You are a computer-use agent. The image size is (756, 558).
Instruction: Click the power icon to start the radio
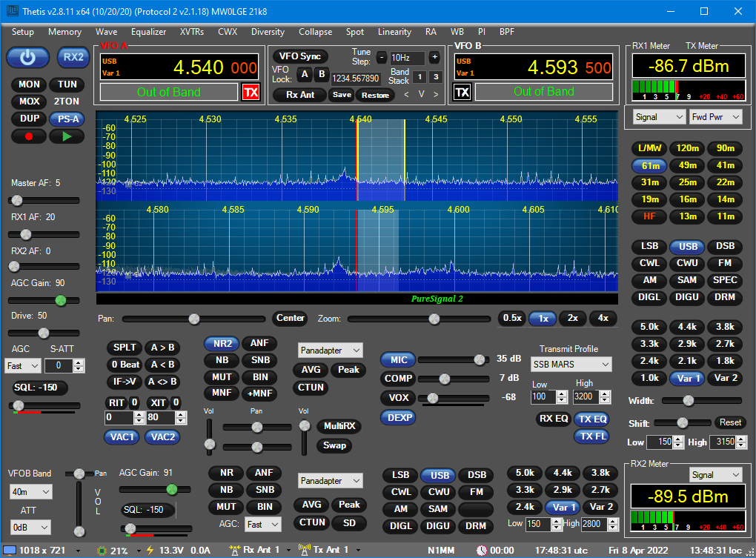tap(27, 57)
